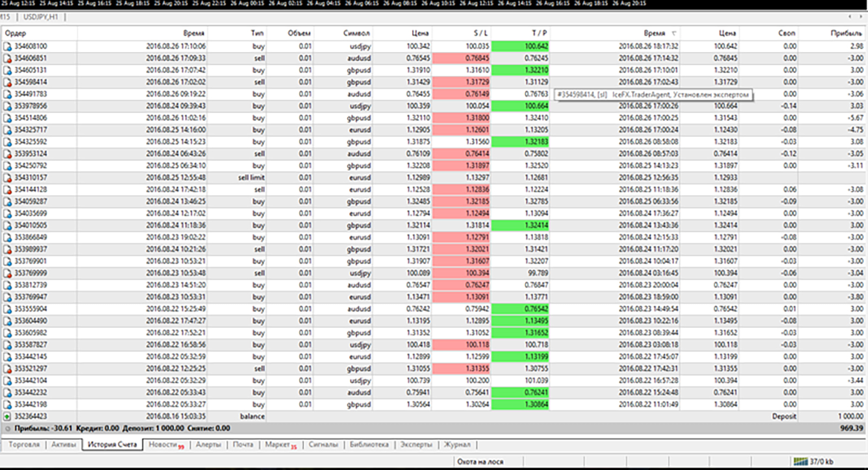Click the order icon beside 353866849
The height and width of the screenshot is (470, 868).
[x=8, y=238]
